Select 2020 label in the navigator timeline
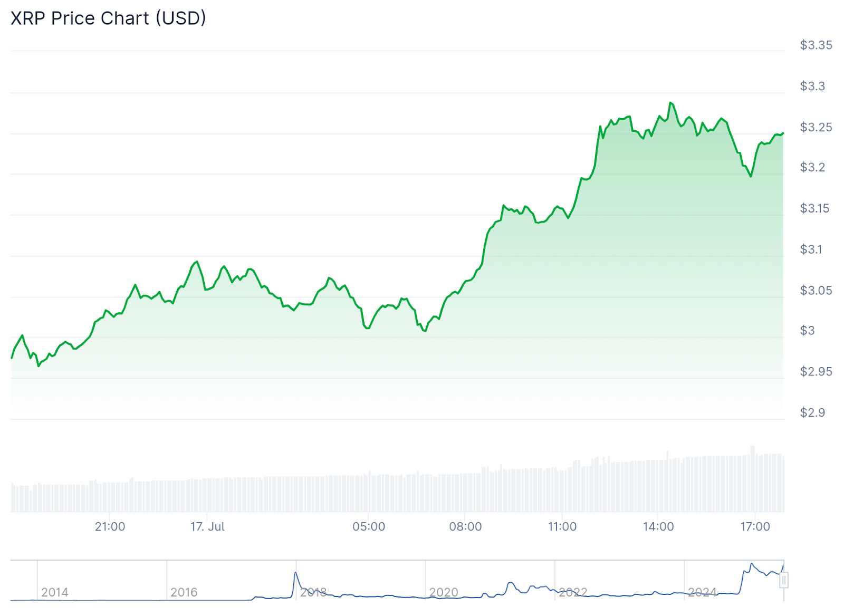The width and height of the screenshot is (844, 616). [444, 592]
